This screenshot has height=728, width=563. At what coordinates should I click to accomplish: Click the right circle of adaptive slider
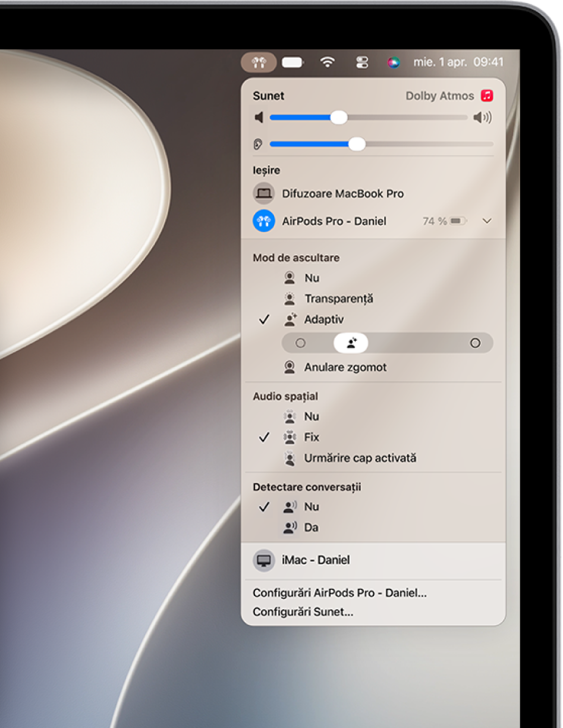tap(475, 343)
